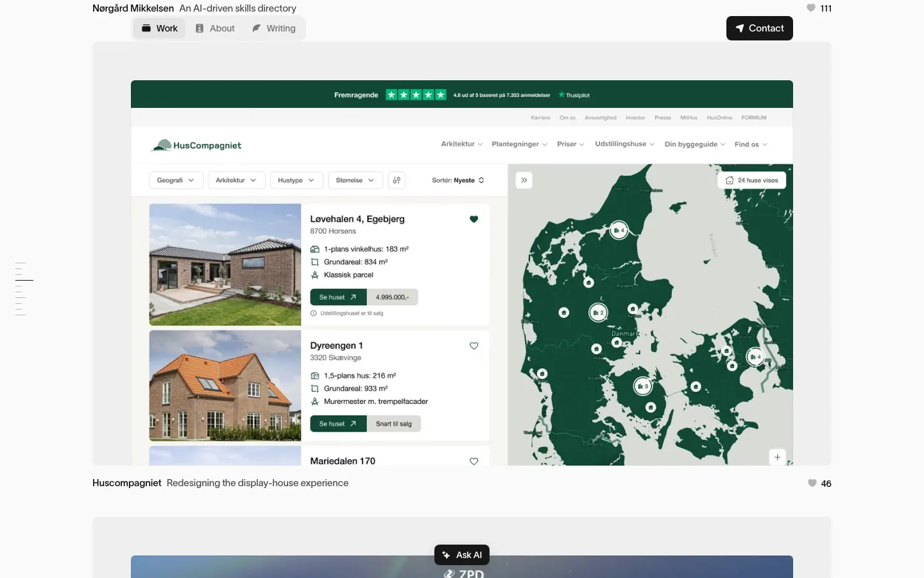Click the Contact button
The width and height of the screenshot is (924, 578).
(760, 28)
